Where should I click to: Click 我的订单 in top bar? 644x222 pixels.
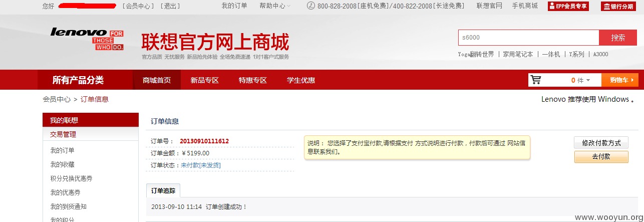[234, 6]
